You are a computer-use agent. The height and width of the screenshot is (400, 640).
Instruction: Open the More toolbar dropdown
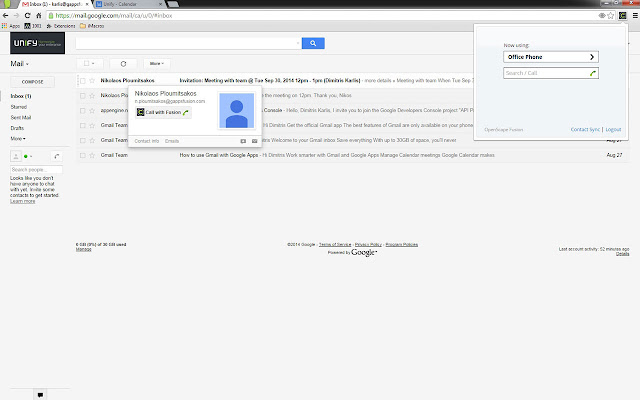[157, 64]
